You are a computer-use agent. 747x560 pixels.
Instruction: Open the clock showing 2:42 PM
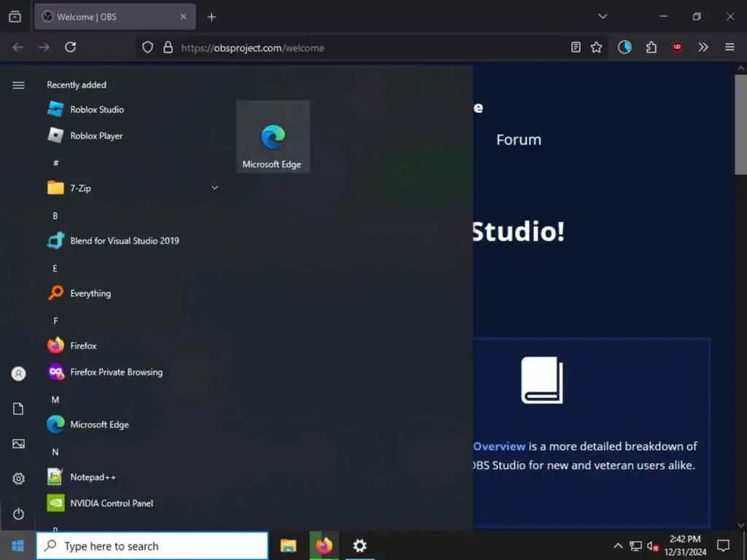click(685, 545)
